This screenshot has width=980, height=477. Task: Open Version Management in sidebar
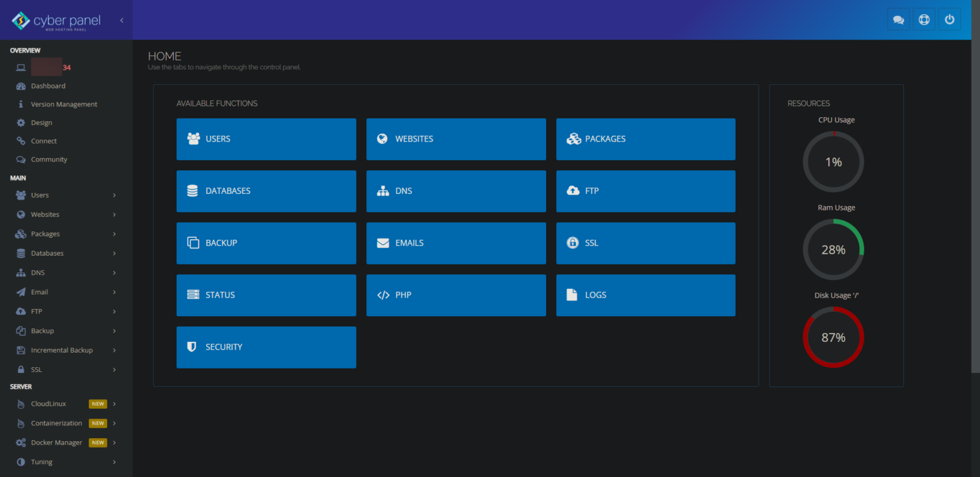(64, 104)
